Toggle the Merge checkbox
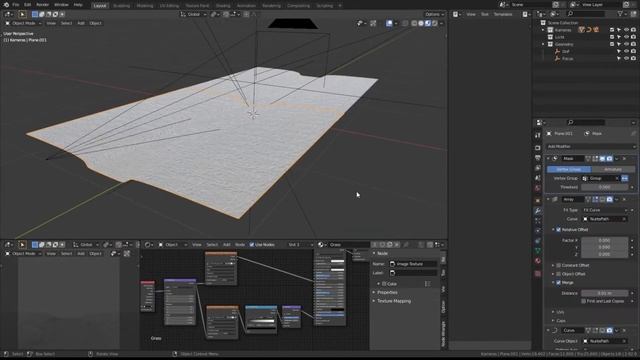The image size is (640, 360). pyautogui.click(x=559, y=282)
